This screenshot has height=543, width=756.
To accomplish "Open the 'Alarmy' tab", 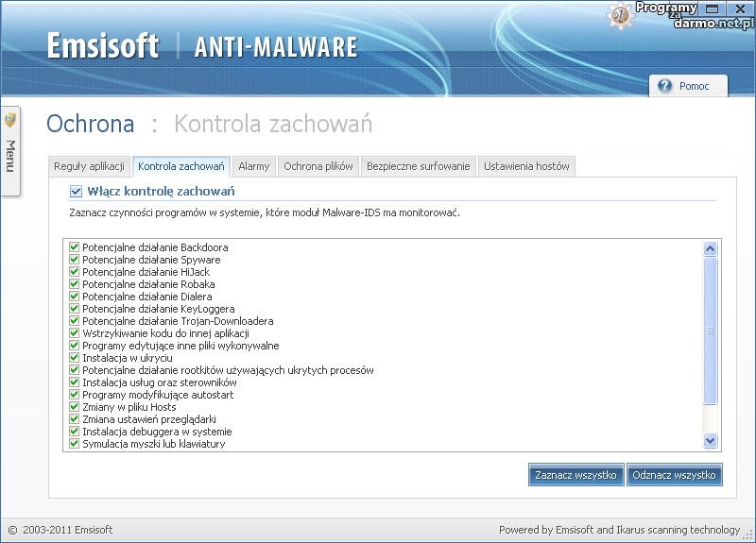I will point(253,166).
